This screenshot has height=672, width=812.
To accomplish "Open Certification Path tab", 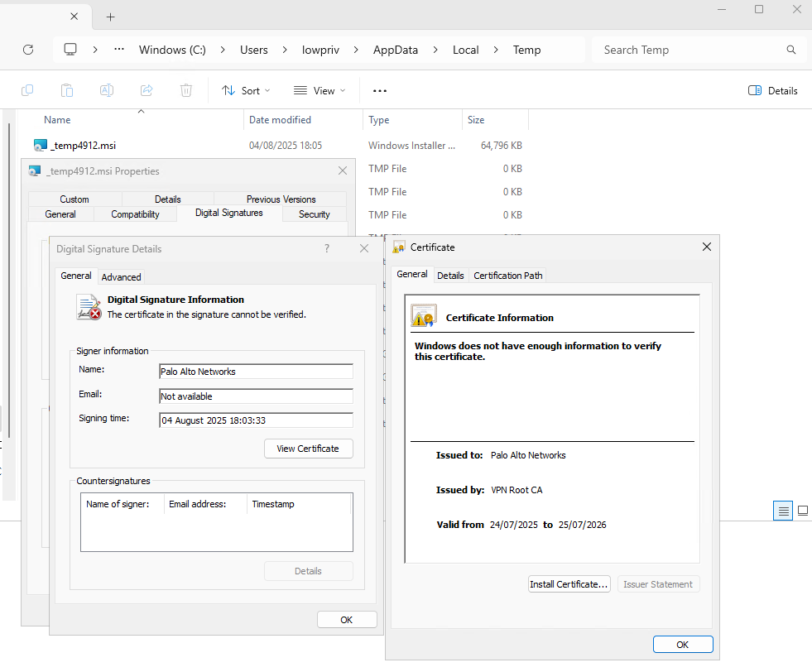I will [508, 276].
